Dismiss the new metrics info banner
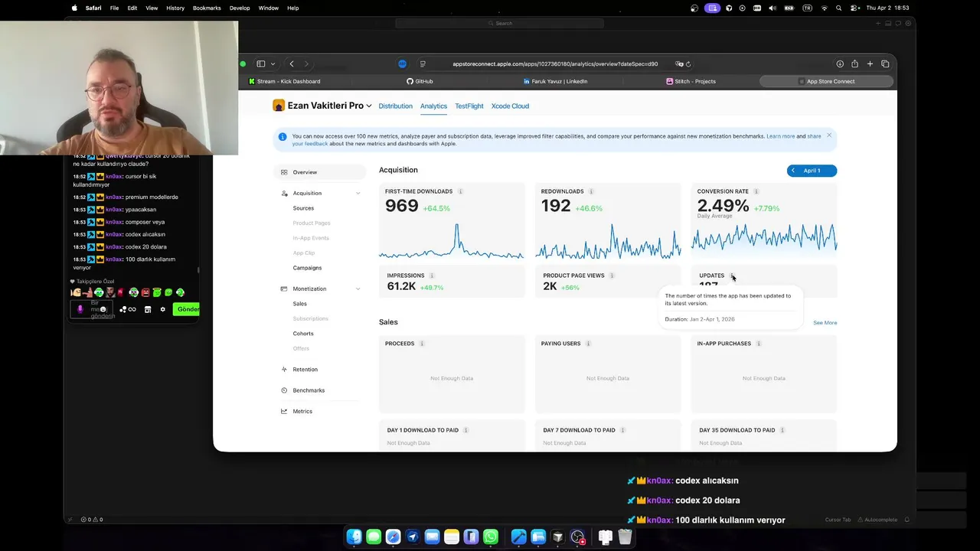The width and height of the screenshot is (980, 551). coord(828,135)
